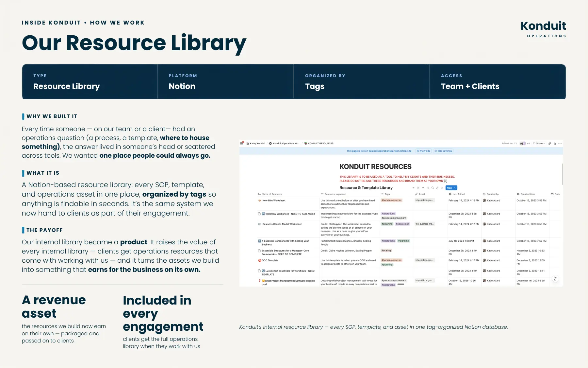
Task: Open docs.goo link on OOO Template row
Action: click(424, 260)
